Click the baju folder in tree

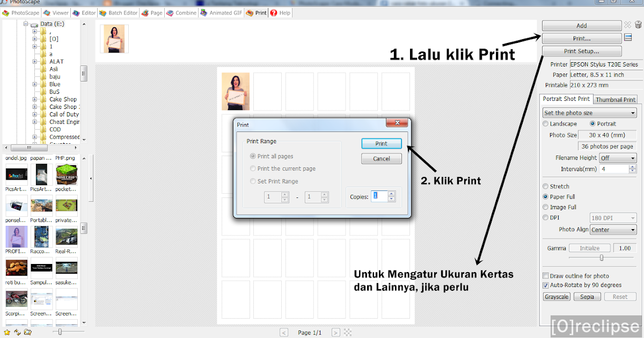(55, 77)
